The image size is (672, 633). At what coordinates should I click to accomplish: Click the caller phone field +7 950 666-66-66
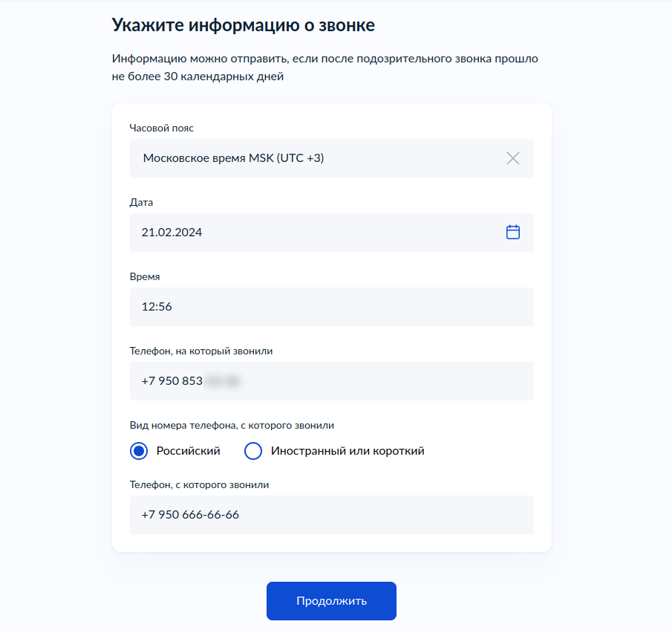(332, 515)
